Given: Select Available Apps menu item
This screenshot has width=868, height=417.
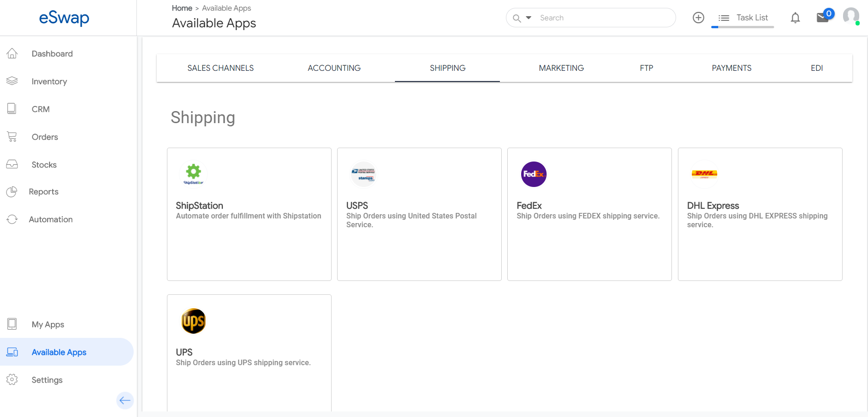Looking at the screenshot, I should click(59, 352).
